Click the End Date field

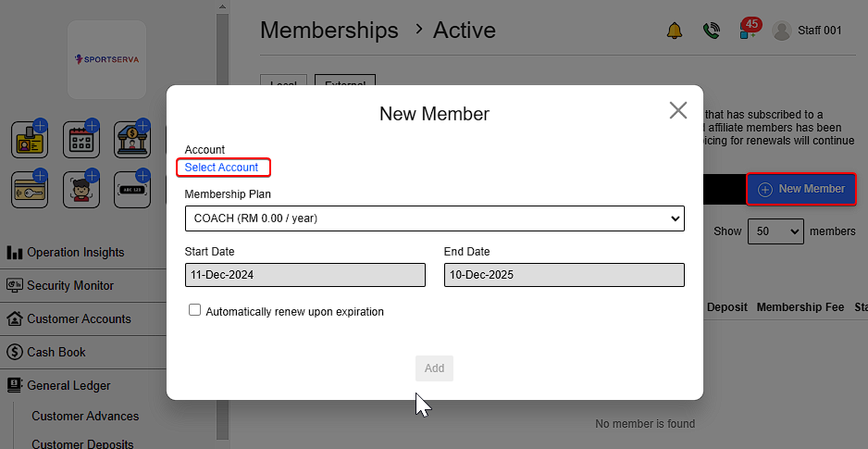[x=564, y=275]
